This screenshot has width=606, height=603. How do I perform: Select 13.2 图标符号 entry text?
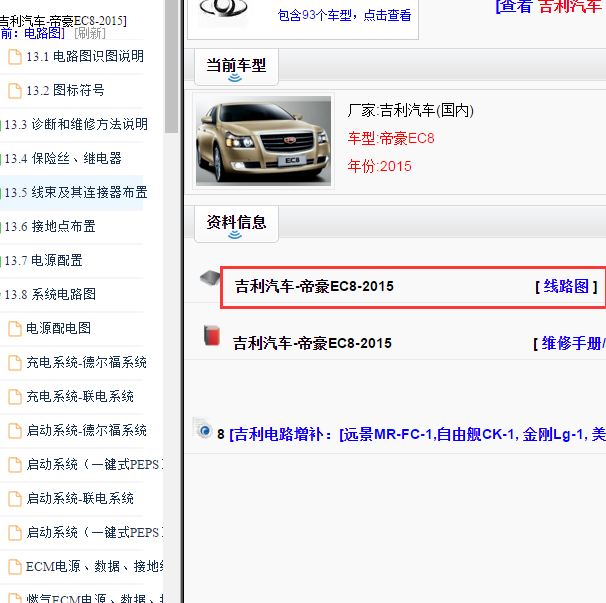[x=65, y=90]
